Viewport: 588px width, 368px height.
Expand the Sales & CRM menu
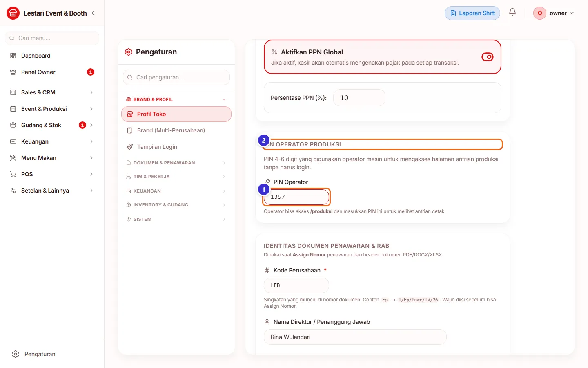pyautogui.click(x=52, y=92)
